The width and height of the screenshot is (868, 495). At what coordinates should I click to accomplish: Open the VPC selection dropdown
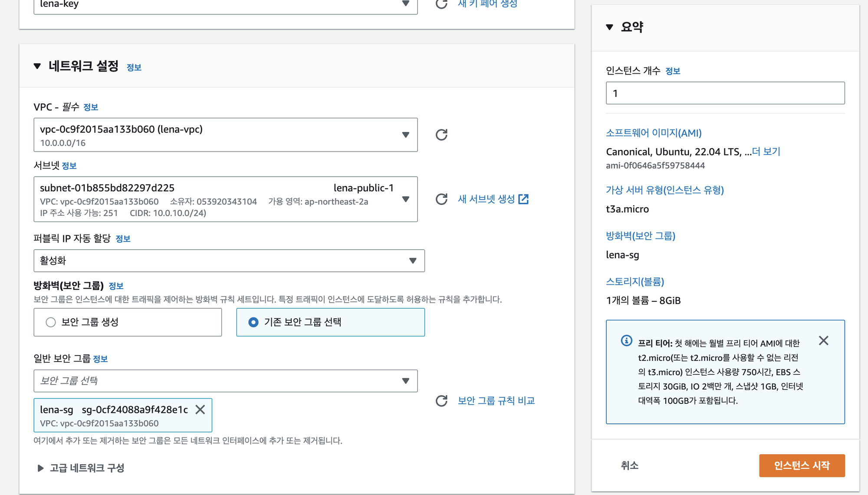225,135
